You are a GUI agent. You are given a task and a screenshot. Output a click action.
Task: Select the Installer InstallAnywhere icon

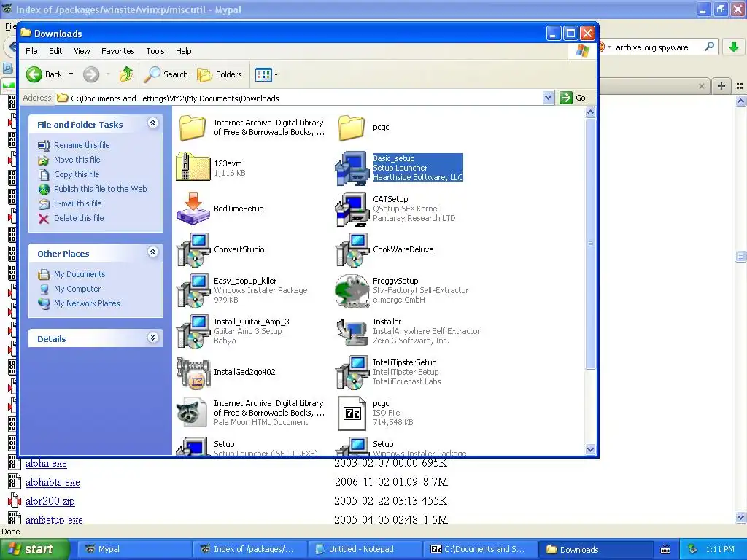[x=352, y=332]
